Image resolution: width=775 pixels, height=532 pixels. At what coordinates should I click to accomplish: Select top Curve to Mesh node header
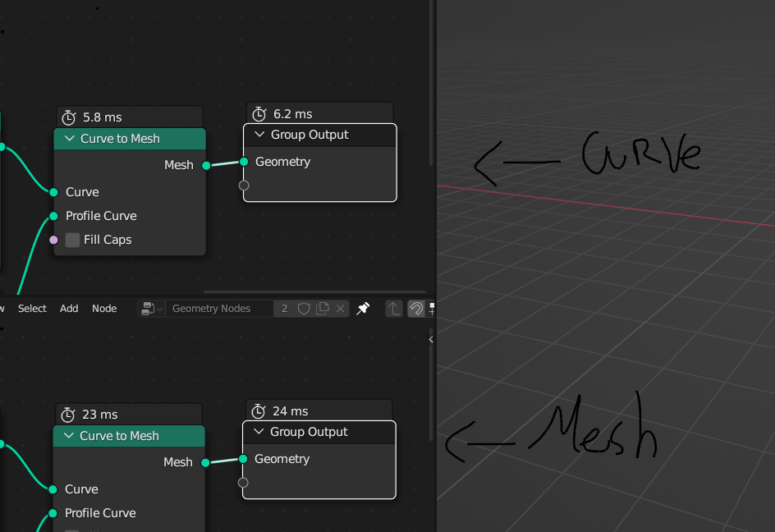tap(130, 139)
